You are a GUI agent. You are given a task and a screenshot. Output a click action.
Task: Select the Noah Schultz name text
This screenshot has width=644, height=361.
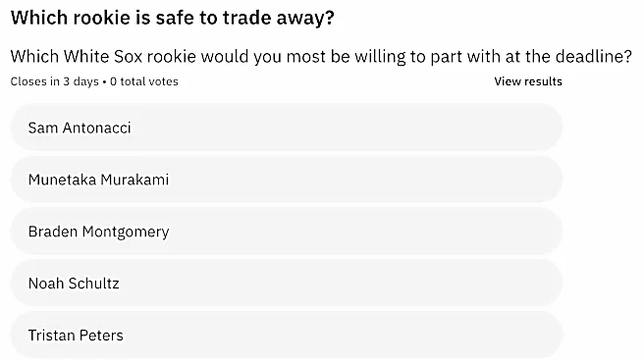coord(74,284)
